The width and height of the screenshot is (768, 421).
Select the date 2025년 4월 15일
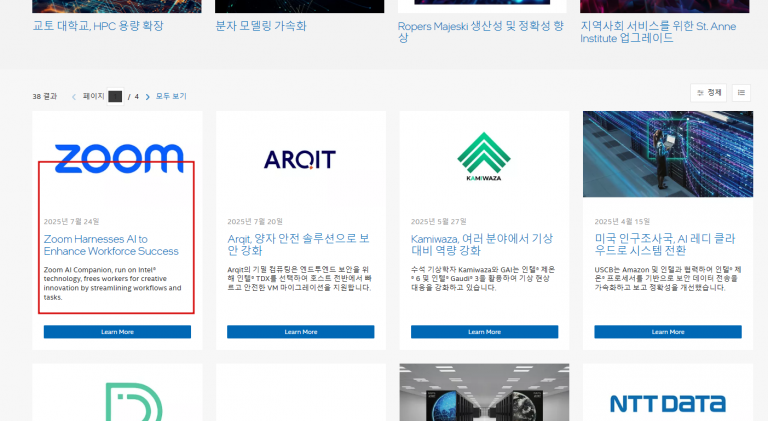[622, 222]
